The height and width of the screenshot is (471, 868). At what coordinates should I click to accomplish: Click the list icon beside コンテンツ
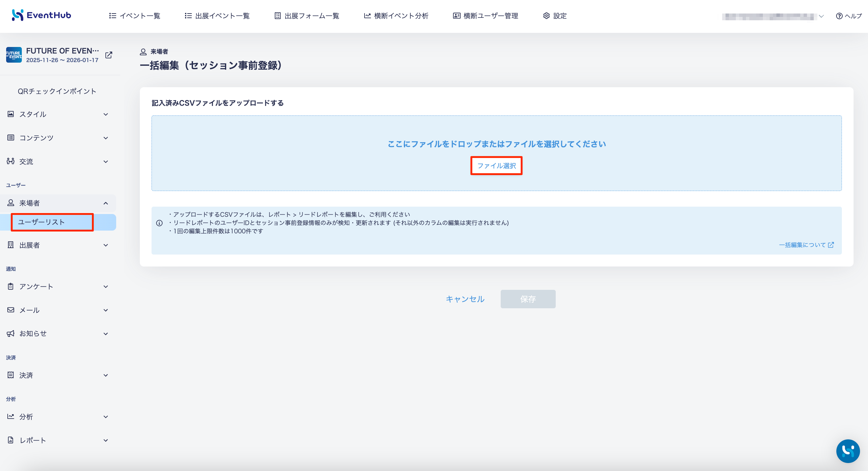click(11, 138)
